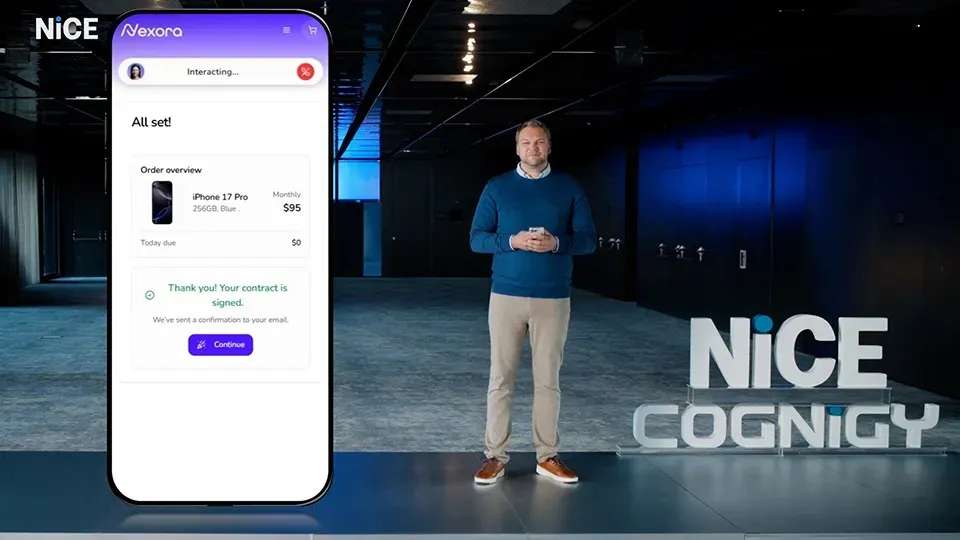The image size is (960, 540).
Task: Click the agent avatar in status bar
Action: tap(136, 71)
